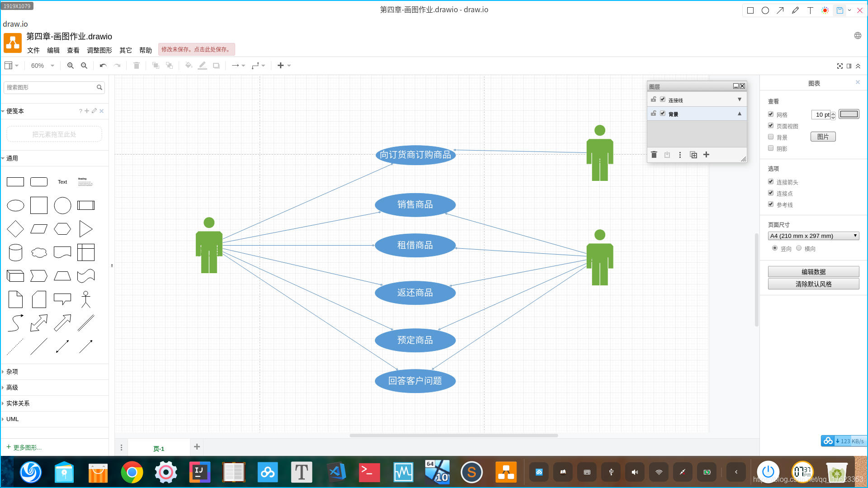Toggle visibility of the 连接线 layer
The image size is (868, 488).
(663, 99)
